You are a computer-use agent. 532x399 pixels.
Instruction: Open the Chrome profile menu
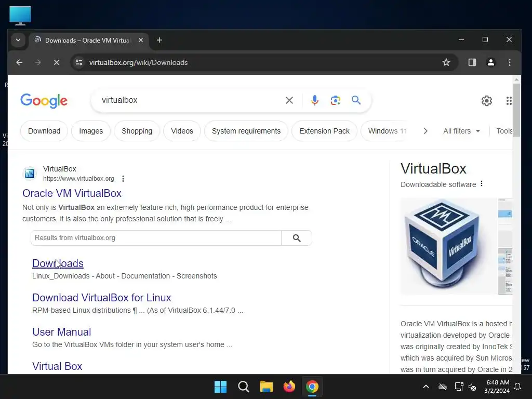tap(490, 62)
